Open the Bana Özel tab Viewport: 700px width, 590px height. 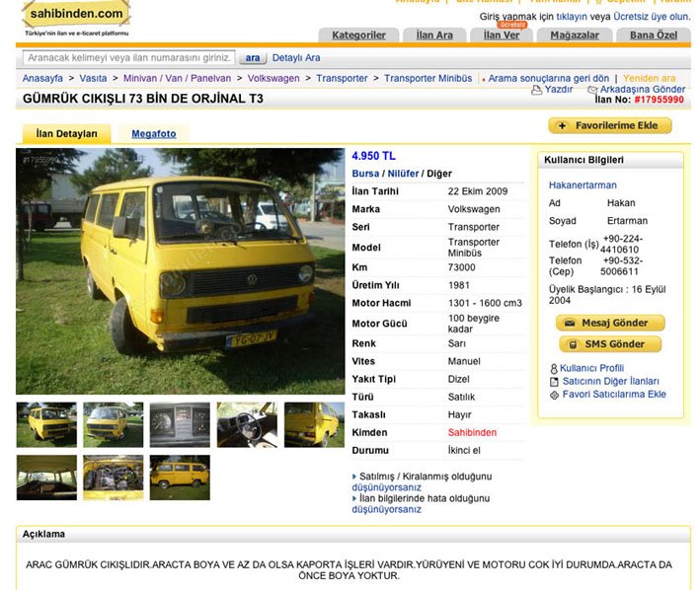coord(654,35)
